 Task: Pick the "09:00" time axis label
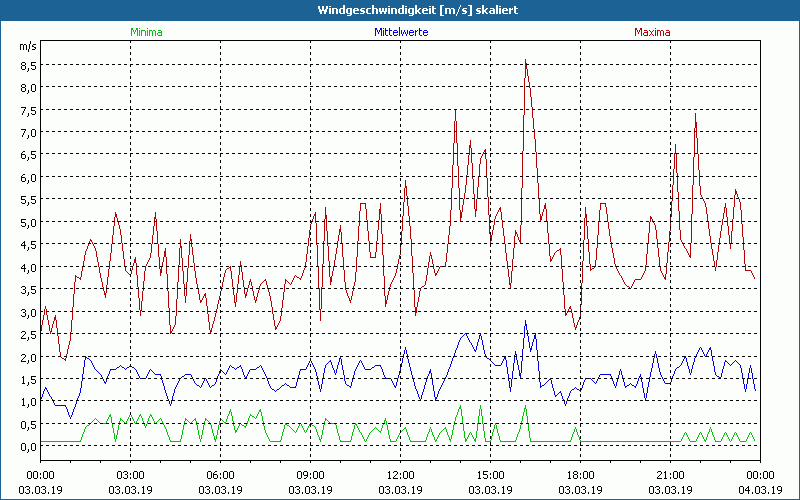point(311,475)
